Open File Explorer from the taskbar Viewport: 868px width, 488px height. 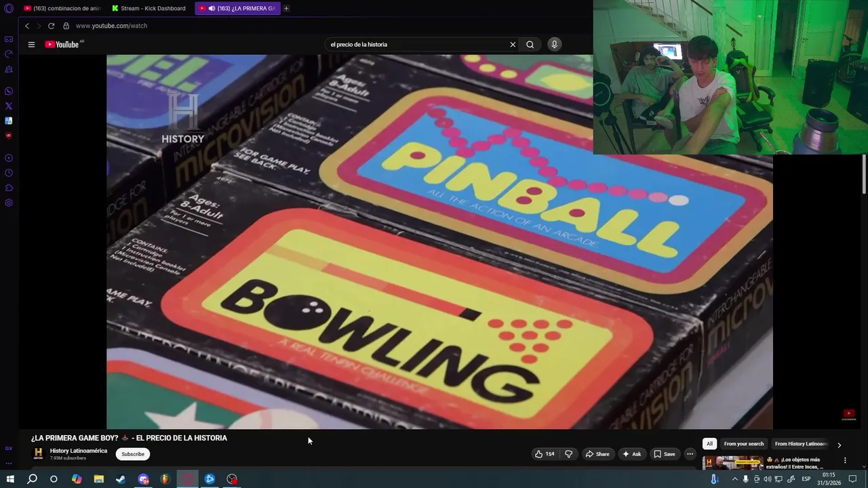(98, 479)
